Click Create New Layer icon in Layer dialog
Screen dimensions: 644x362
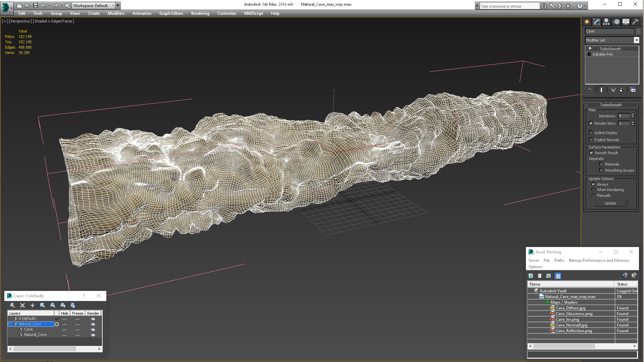pos(12,305)
